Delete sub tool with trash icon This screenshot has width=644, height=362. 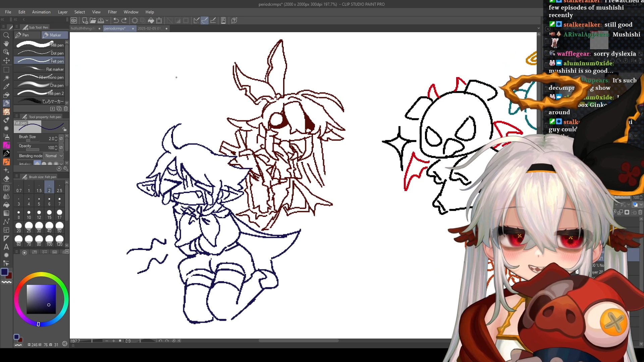(66, 109)
